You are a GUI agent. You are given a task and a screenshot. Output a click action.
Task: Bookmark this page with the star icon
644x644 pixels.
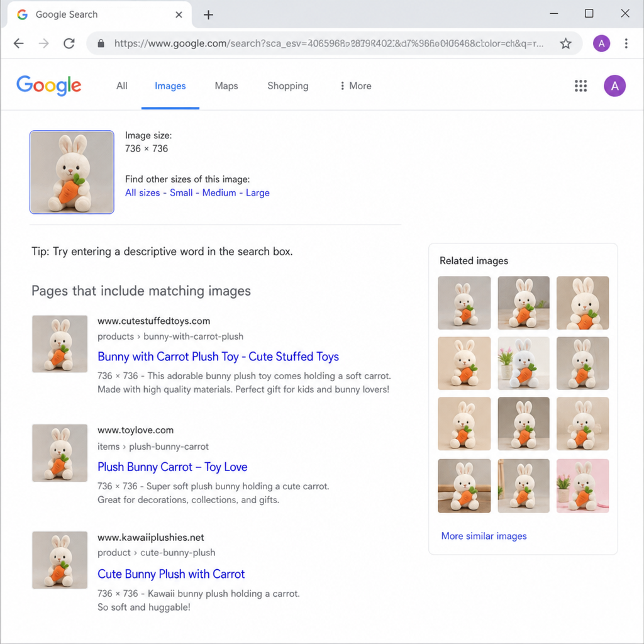coord(565,43)
